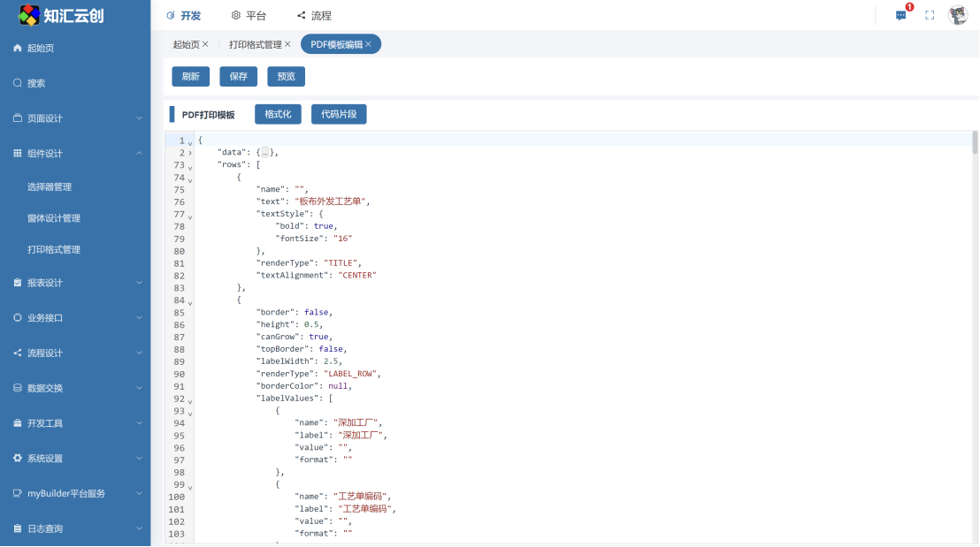Close the PDF模板编辑 tab
The height and width of the screenshot is (547, 980).
tap(368, 44)
